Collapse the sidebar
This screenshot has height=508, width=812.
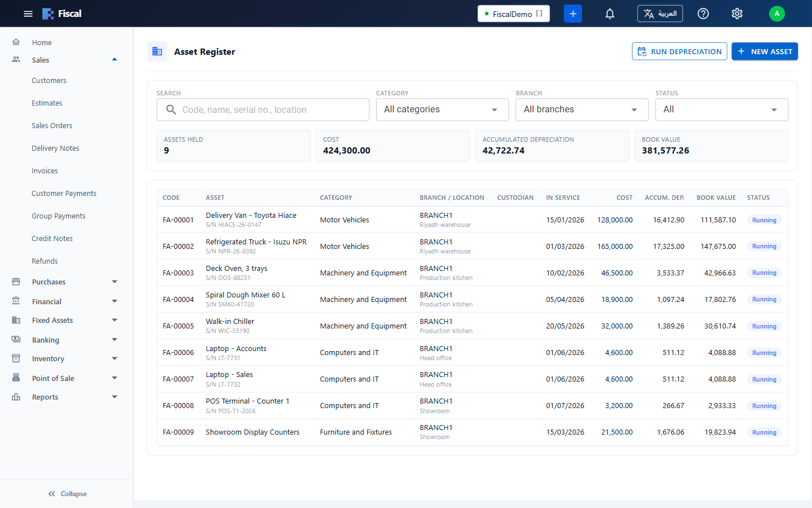point(67,493)
